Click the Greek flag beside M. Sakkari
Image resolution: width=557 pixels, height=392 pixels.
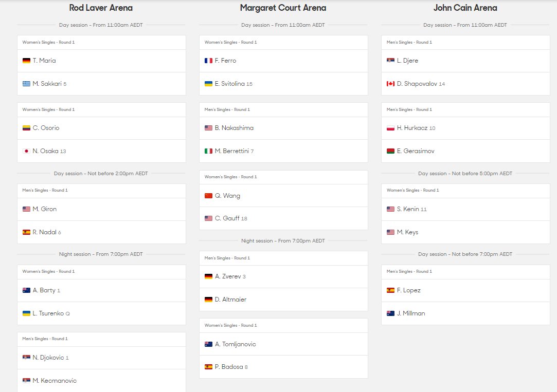(26, 84)
